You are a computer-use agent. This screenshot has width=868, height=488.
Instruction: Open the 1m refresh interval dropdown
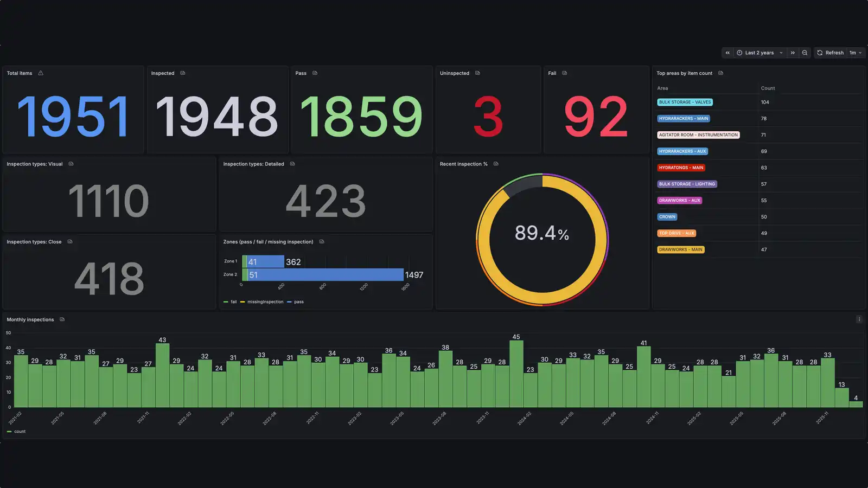point(855,52)
